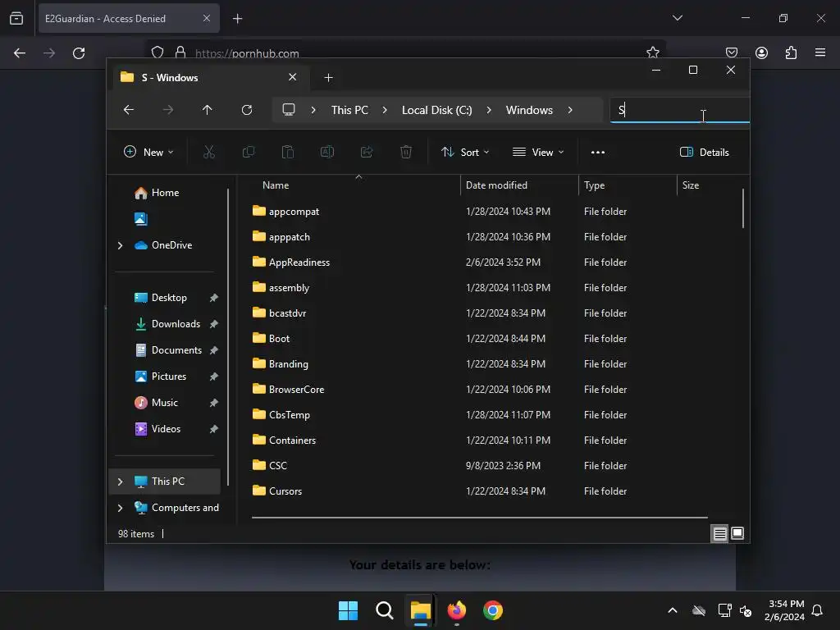
Task: Switch to E2Guardian - Access Denied tab
Action: click(129, 18)
